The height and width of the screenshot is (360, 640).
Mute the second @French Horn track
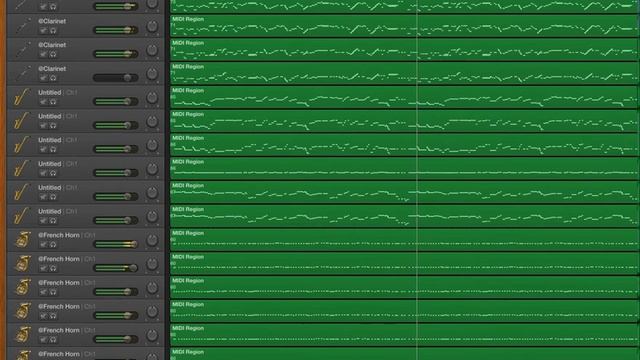coord(43,268)
